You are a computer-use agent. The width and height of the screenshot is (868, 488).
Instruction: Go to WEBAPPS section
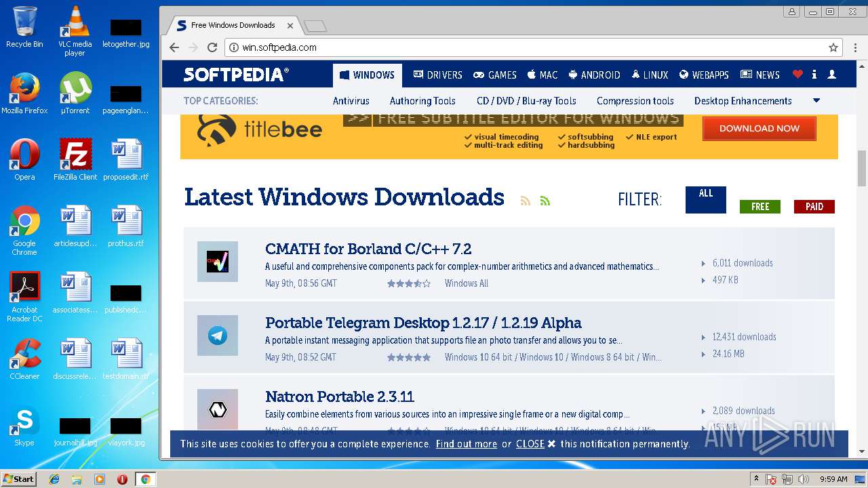704,75
